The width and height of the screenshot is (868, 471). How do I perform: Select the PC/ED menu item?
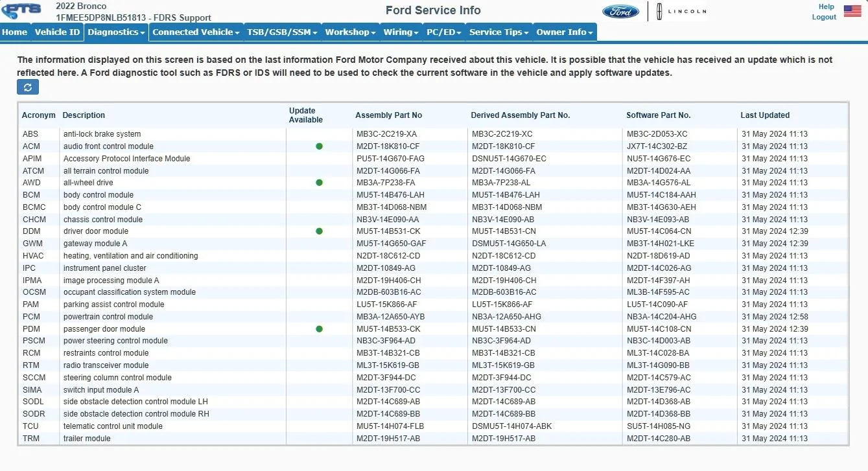(443, 32)
